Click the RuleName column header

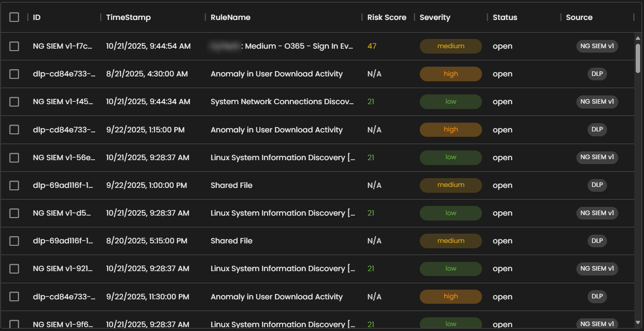click(231, 17)
